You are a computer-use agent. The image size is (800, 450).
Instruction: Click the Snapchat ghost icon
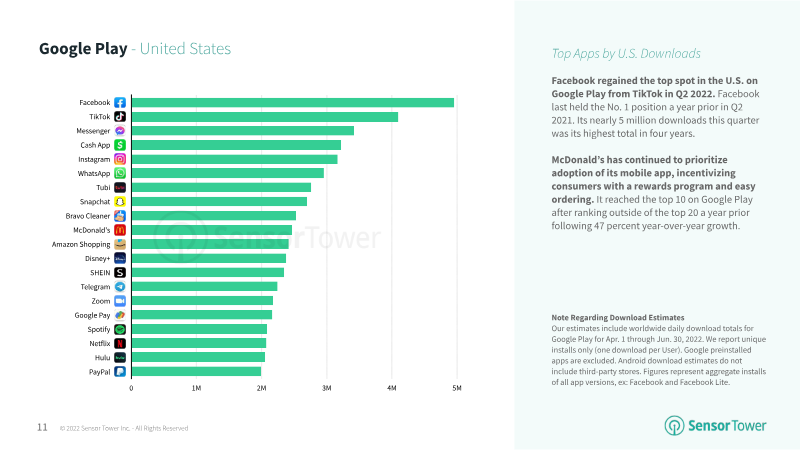120,201
